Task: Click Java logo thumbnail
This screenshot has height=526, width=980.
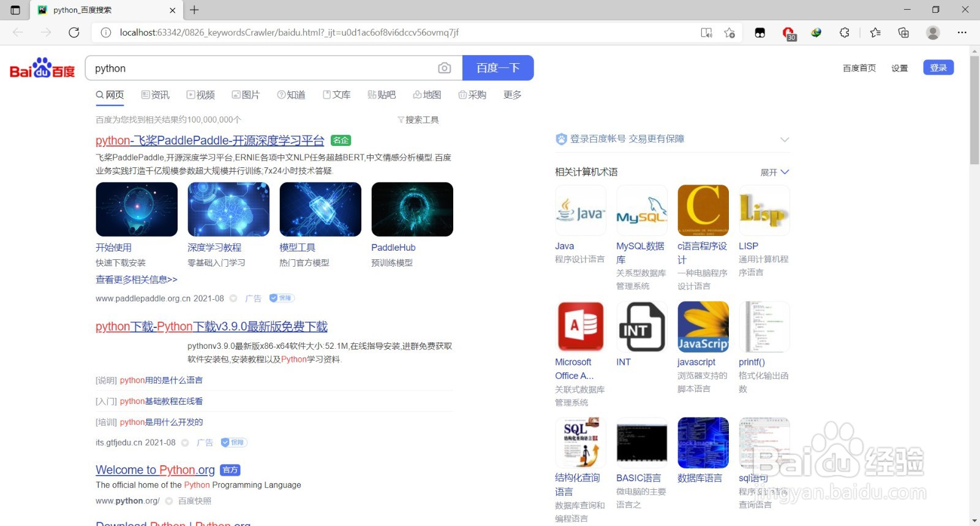Action: pos(581,210)
